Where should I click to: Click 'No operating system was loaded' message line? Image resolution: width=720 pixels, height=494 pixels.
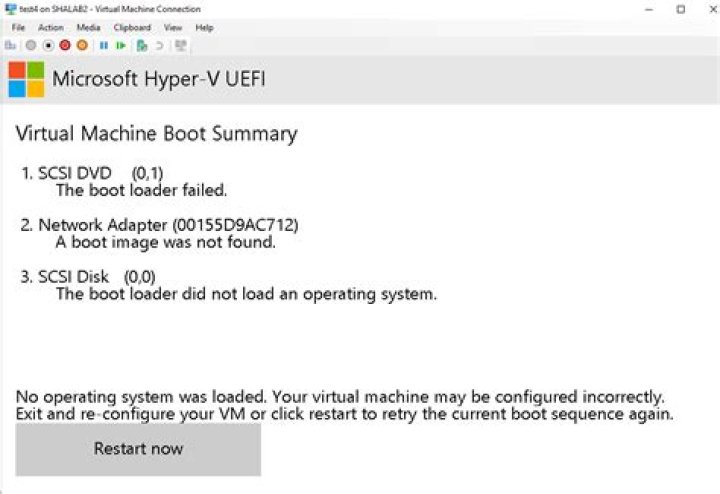[340, 397]
